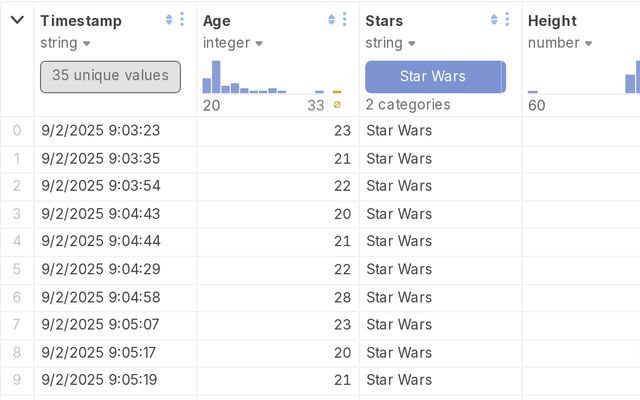Select row index 0
Image resolution: width=640 pixels, height=400 pixels.
tap(16, 130)
